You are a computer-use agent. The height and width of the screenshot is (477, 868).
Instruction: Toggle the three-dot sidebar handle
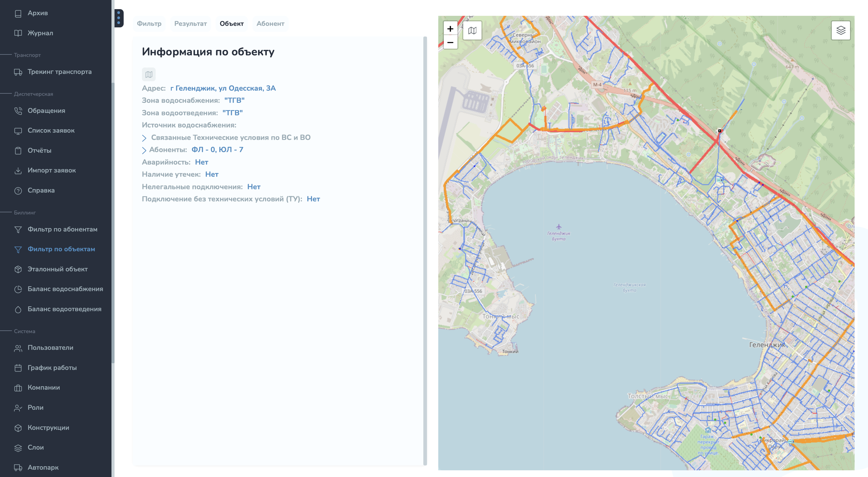coord(118,18)
